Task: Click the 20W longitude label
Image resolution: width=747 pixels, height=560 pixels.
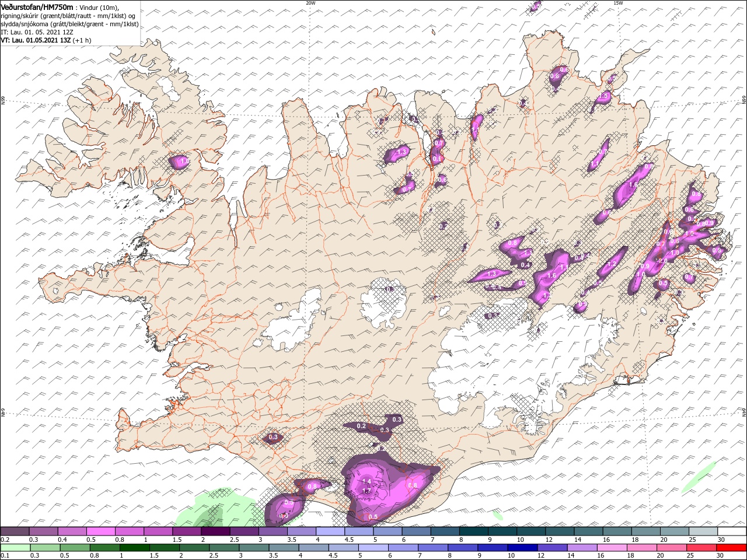Action: (310, 3)
